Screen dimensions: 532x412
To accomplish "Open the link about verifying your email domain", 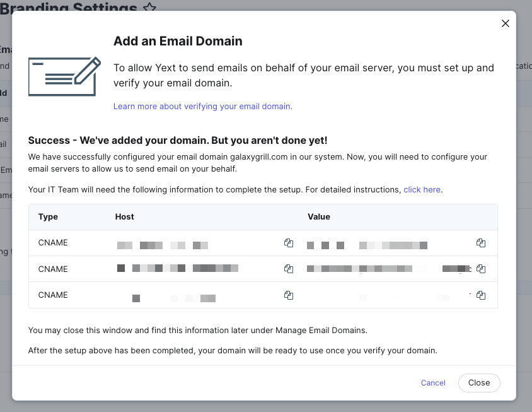I will tap(202, 106).
